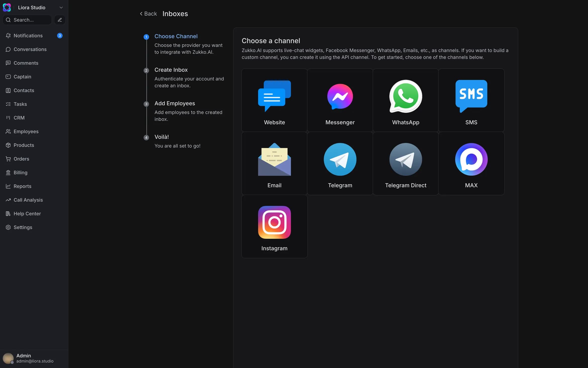Viewport: 588px width, 368px height.
Task: Click the Back chevron arrow
Action: pos(141,14)
